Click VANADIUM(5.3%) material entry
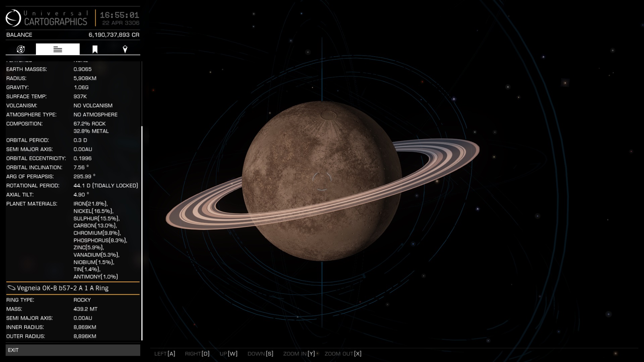The height and width of the screenshot is (362, 644). click(x=97, y=255)
